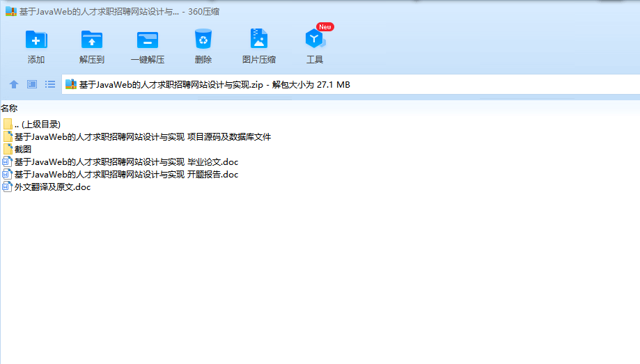640x364 pixels.
Task: Open the 图片压缩 (image compression) tool
Action: 259,39
